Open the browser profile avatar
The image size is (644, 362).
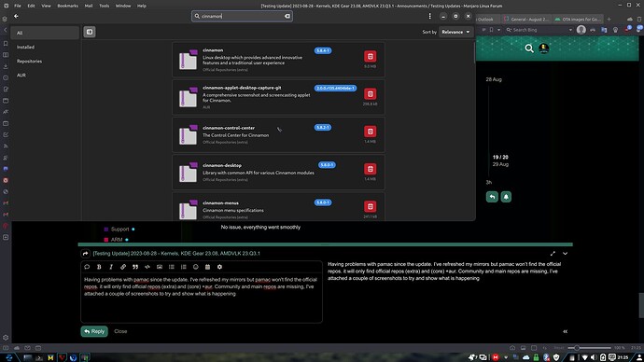click(x=581, y=30)
